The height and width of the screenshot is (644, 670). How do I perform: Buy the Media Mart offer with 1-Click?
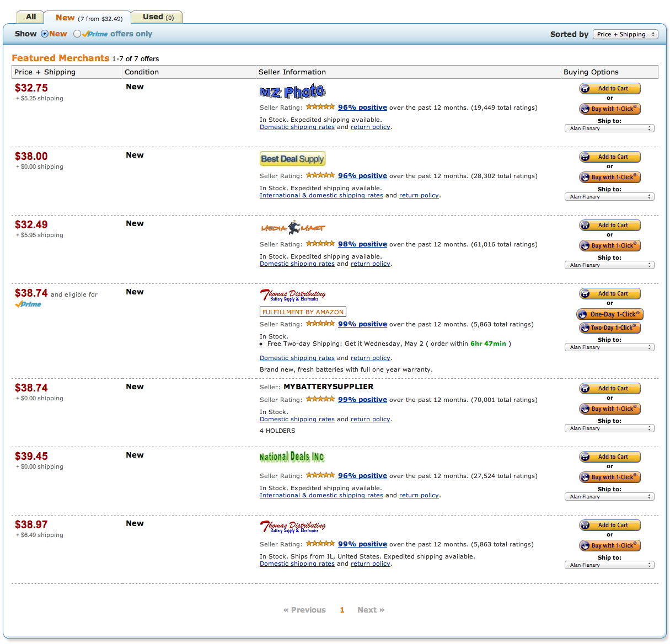point(610,245)
